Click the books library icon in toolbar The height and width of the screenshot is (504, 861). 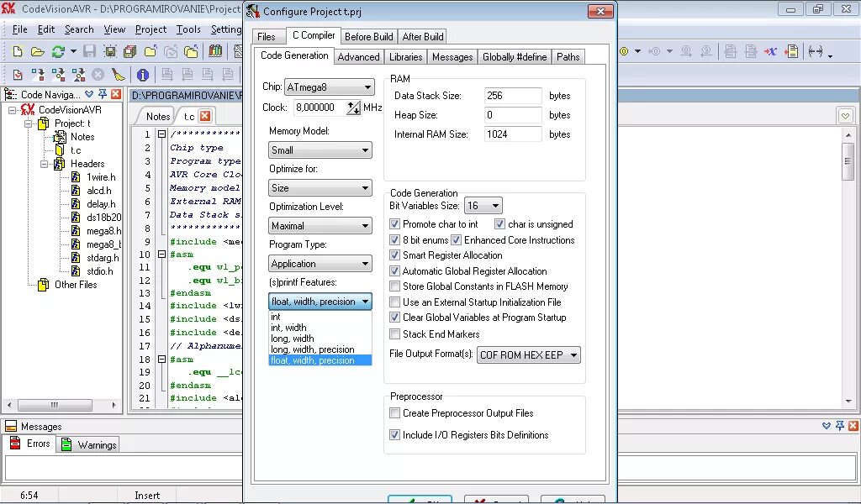(x=215, y=51)
